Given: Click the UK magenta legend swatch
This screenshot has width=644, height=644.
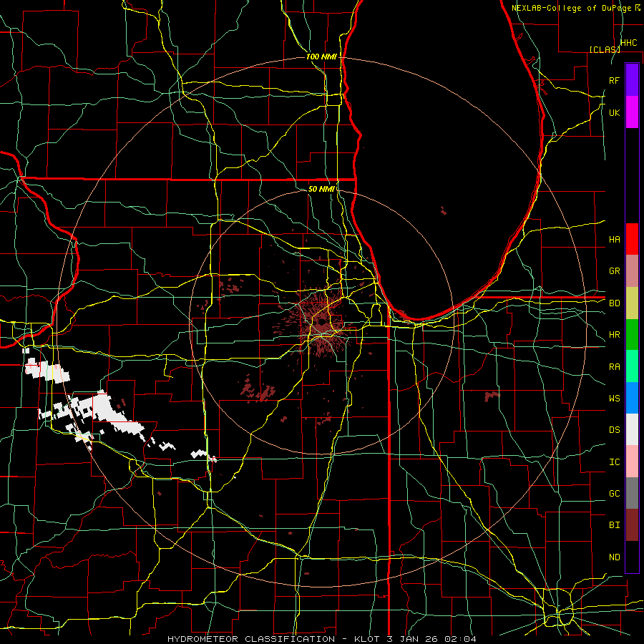Looking at the screenshot, I should (x=632, y=112).
